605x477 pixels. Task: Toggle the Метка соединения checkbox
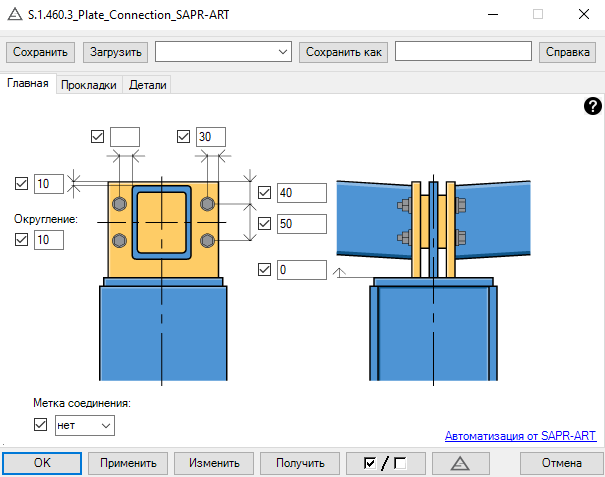(41, 425)
